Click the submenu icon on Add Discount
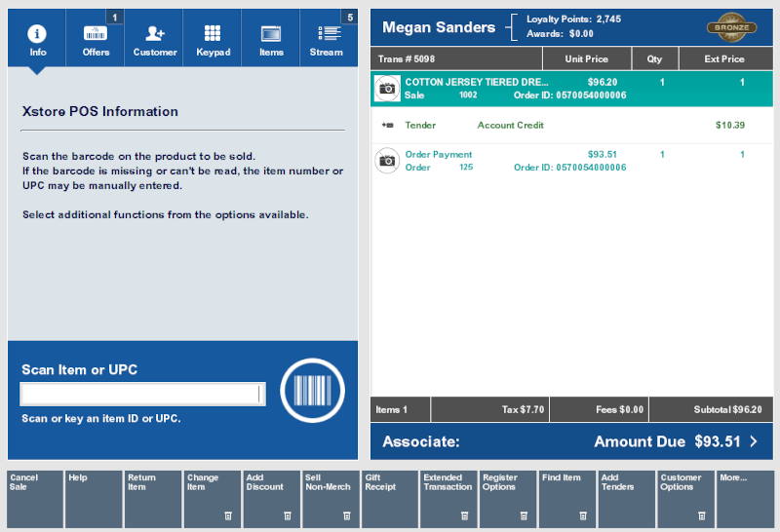 [x=288, y=516]
